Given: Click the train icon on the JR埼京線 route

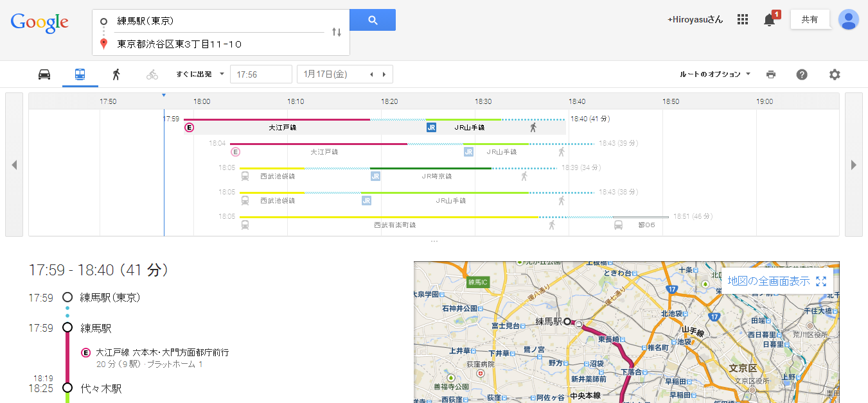Looking at the screenshot, I should pos(245,176).
